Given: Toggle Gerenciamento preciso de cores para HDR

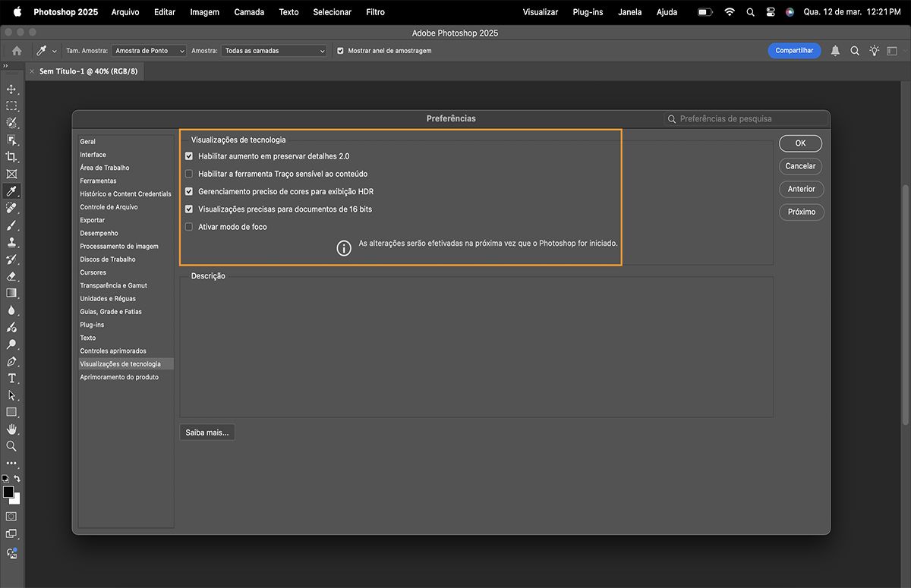Looking at the screenshot, I should pos(189,192).
